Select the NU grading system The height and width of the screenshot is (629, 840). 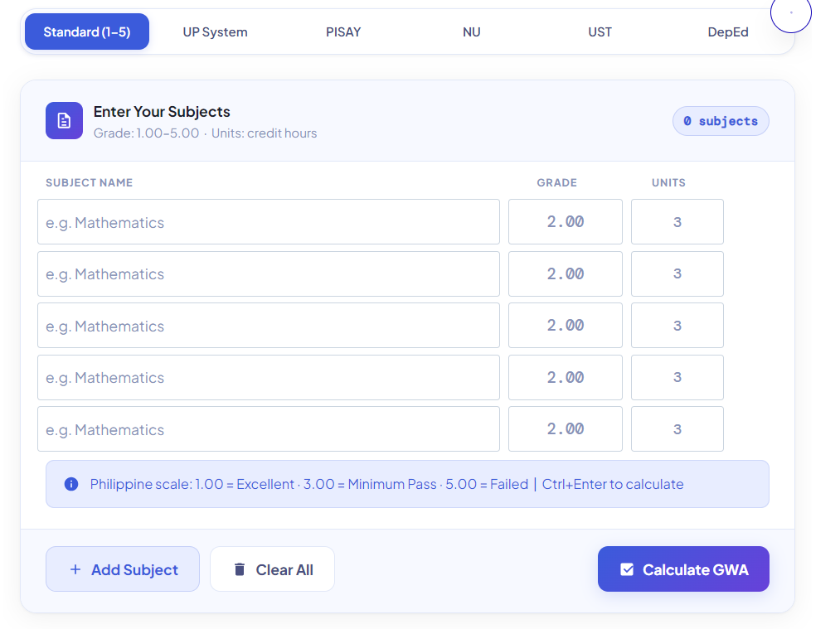click(471, 31)
